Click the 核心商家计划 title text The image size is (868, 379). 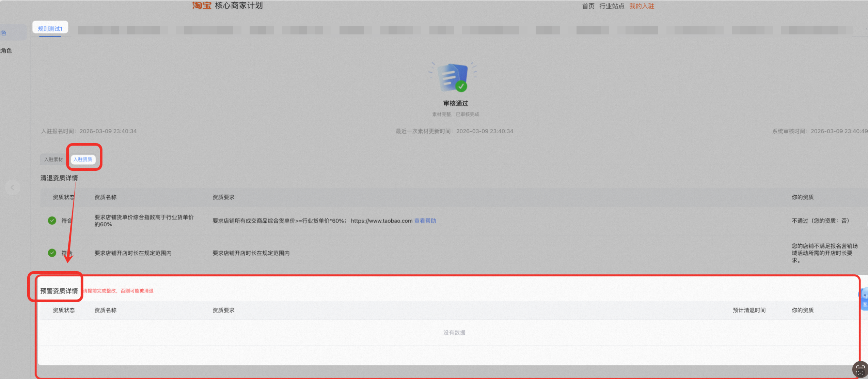[x=239, y=5]
